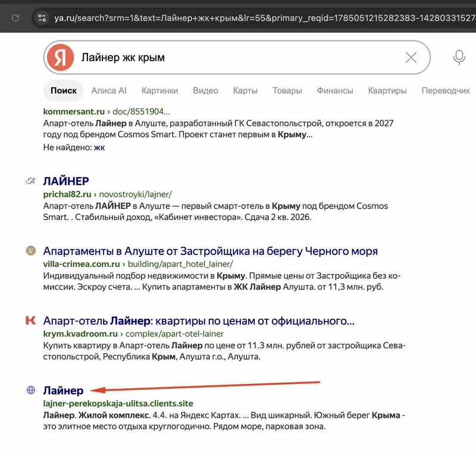This screenshot has width=476, height=453.
Task: Click the search field with Лайнер жк крым
Action: pyautogui.click(x=237, y=57)
